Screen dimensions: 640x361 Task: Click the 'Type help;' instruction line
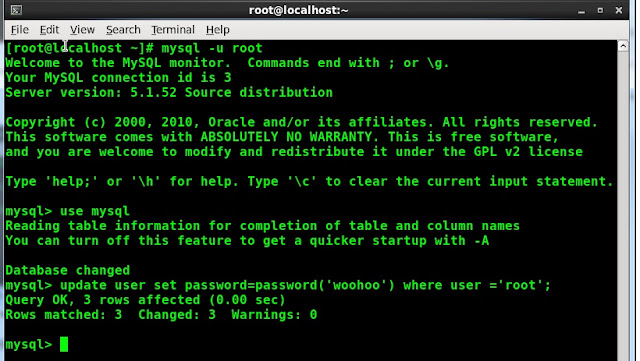pyautogui.click(x=309, y=181)
